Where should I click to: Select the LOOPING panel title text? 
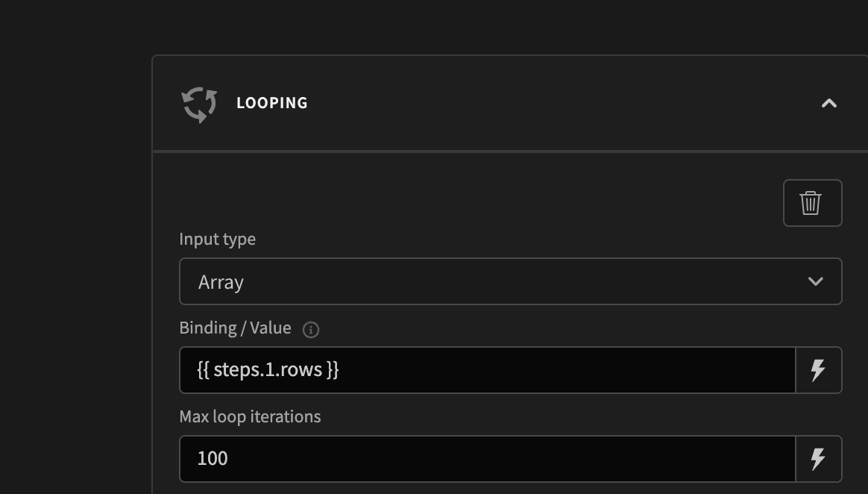click(272, 103)
